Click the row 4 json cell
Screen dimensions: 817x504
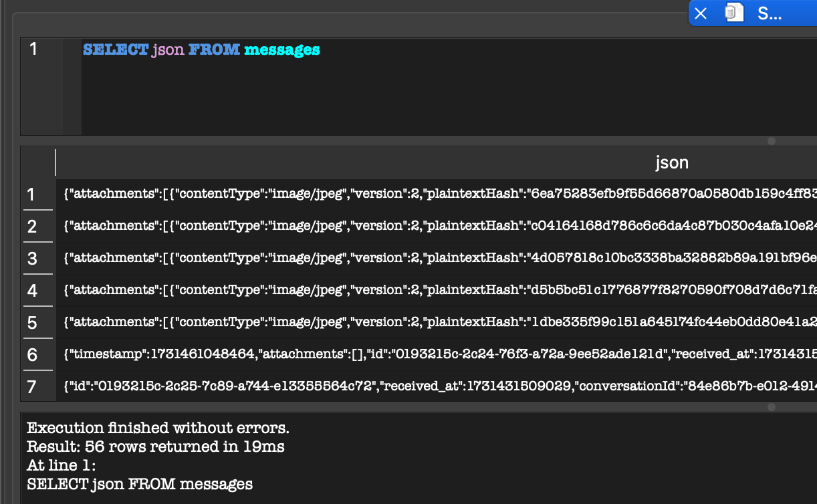tap(435, 290)
